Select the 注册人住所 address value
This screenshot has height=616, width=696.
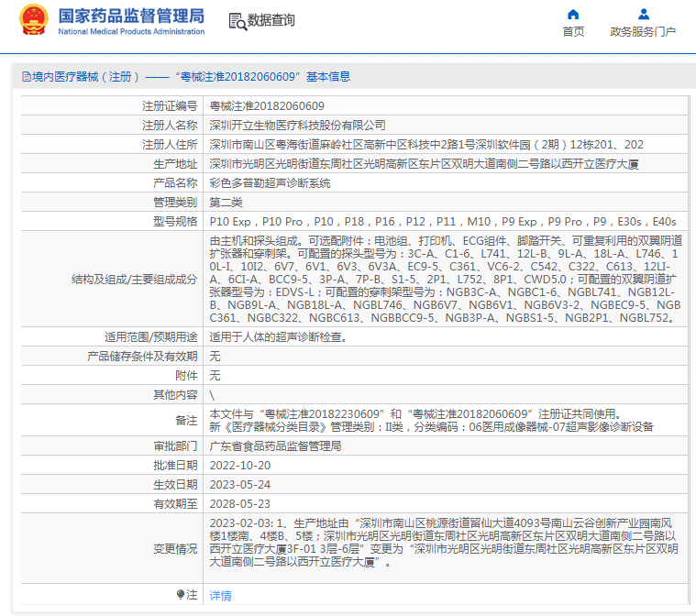coord(426,145)
